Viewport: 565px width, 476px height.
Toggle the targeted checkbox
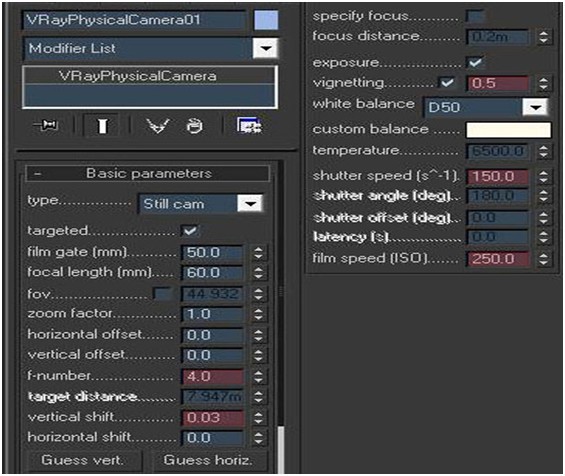190,231
